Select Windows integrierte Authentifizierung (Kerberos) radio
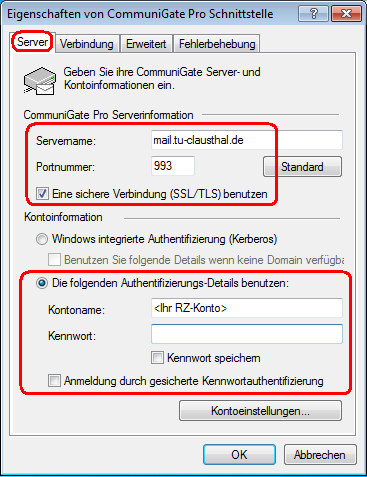367x477 pixels. (x=42, y=239)
